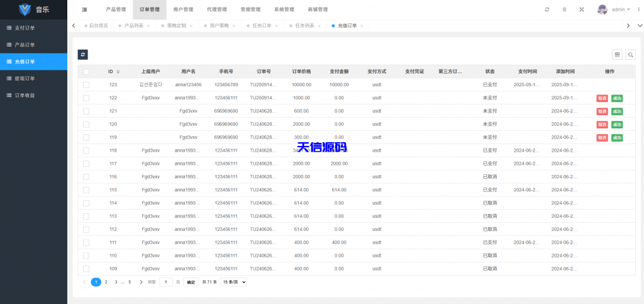Open the 产品管理 top menu
Image resolution: width=644 pixels, height=304 pixels.
pyautogui.click(x=116, y=9)
